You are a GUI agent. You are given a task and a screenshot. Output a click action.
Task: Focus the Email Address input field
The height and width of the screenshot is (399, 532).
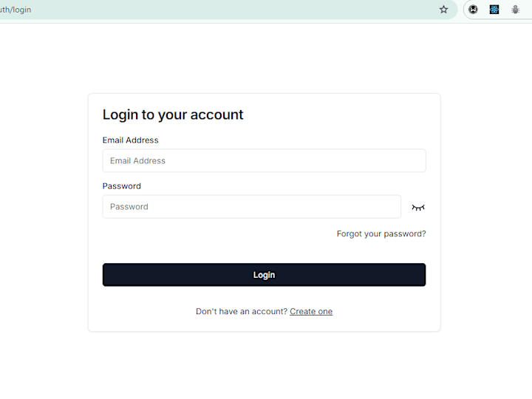264,160
